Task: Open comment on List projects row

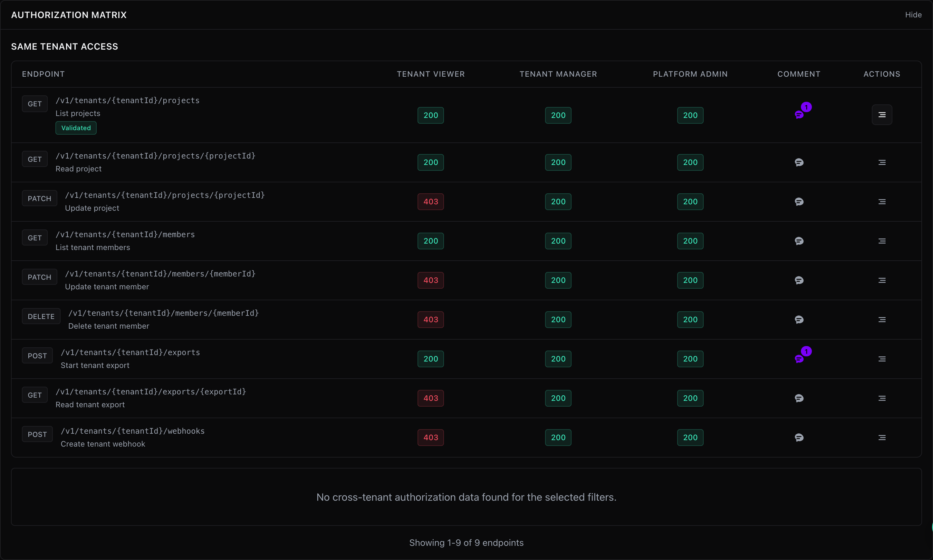Action: [x=799, y=115]
